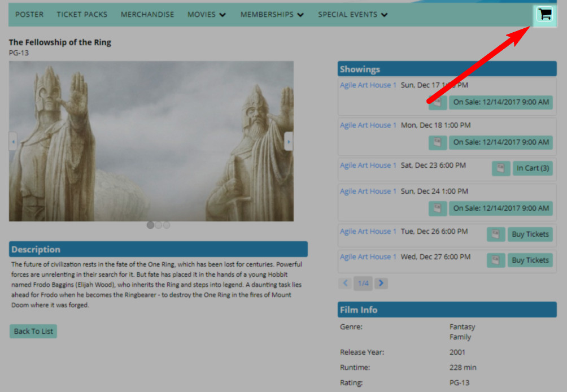This screenshot has width=567, height=392.
Task: Click ticket icon for Mon, Dec 18 showing
Action: point(438,142)
